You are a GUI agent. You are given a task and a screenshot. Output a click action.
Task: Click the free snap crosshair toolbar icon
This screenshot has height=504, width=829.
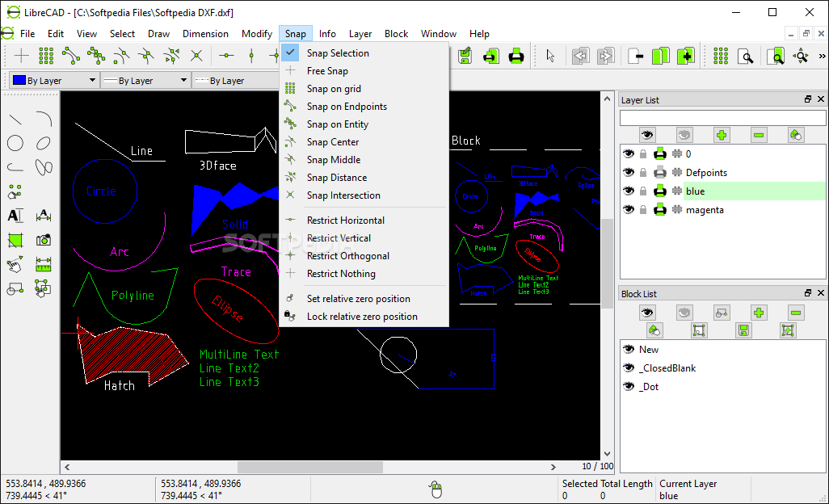[x=21, y=56]
